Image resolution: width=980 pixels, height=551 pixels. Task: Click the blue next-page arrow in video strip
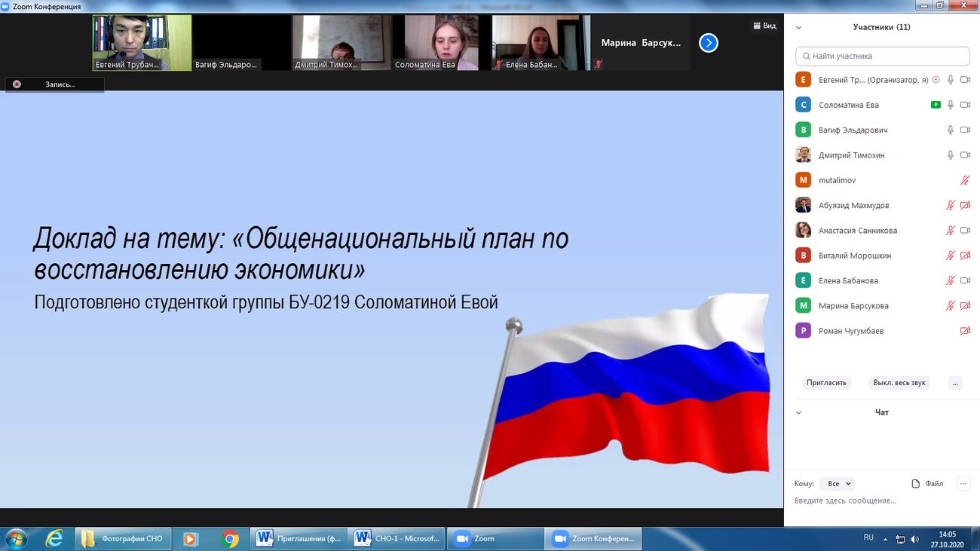708,43
